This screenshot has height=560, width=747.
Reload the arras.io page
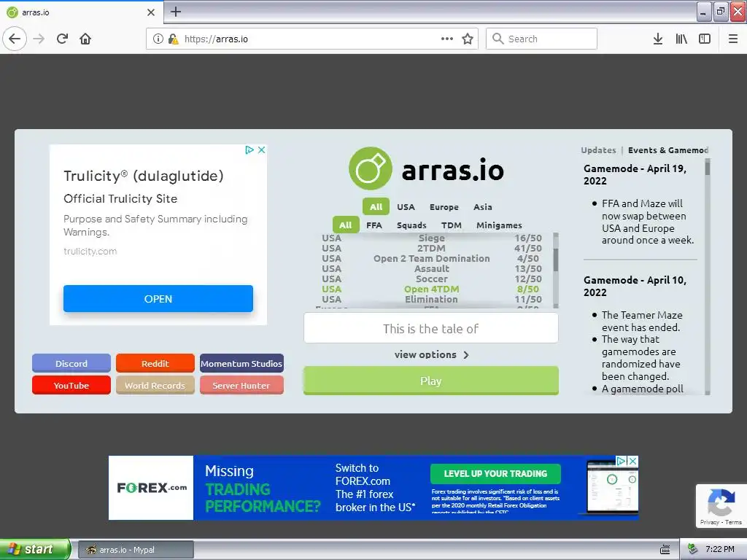coord(62,39)
